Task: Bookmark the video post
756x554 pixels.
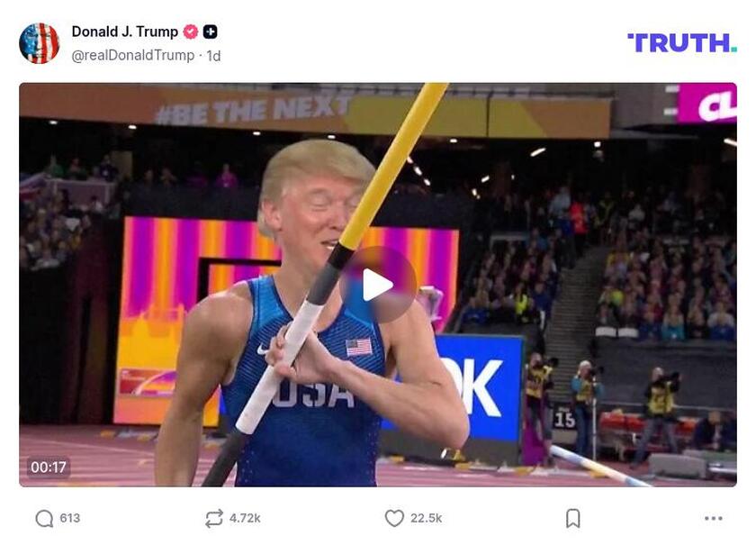Action: coord(573,517)
